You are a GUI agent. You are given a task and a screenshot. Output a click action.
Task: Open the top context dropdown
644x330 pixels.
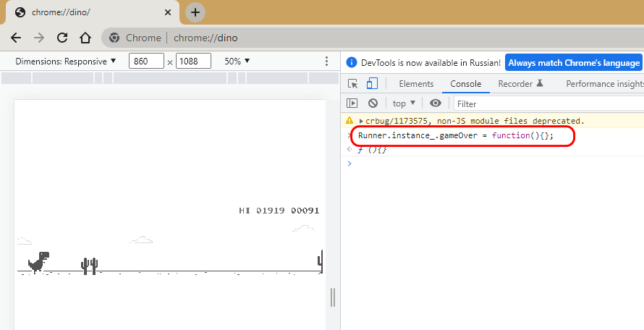(x=404, y=103)
